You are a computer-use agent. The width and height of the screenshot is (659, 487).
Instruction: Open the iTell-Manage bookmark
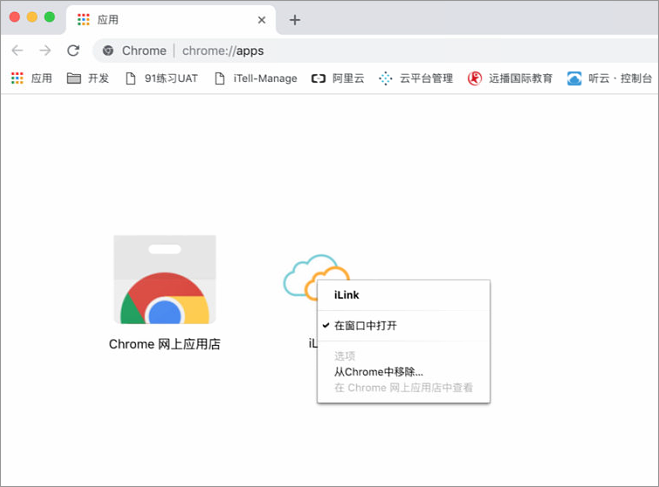point(256,78)
